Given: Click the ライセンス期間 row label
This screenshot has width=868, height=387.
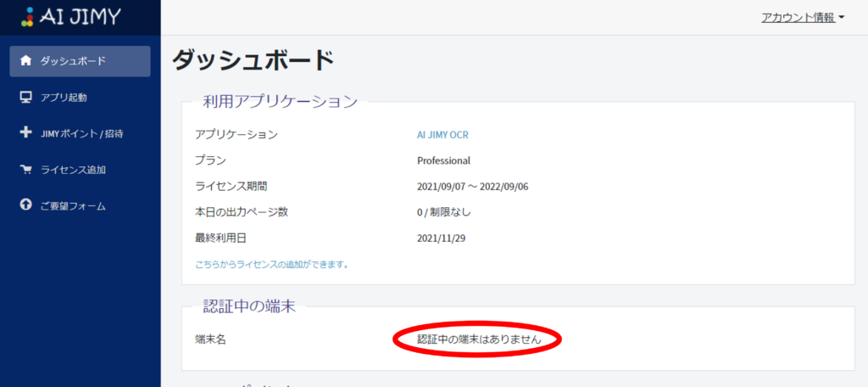Looking at the screenshot, I should click(231, 187).
